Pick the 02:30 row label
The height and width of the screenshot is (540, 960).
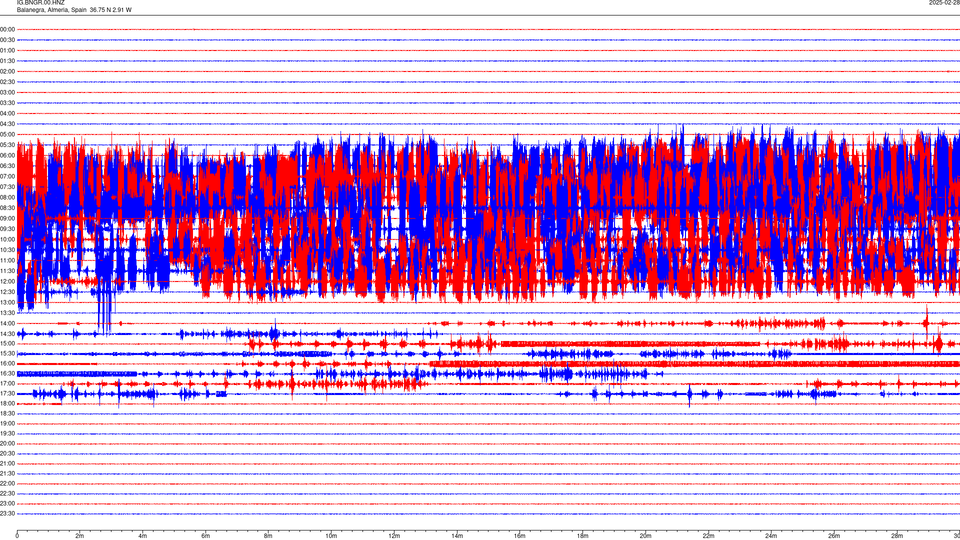(x=7, y=81)
